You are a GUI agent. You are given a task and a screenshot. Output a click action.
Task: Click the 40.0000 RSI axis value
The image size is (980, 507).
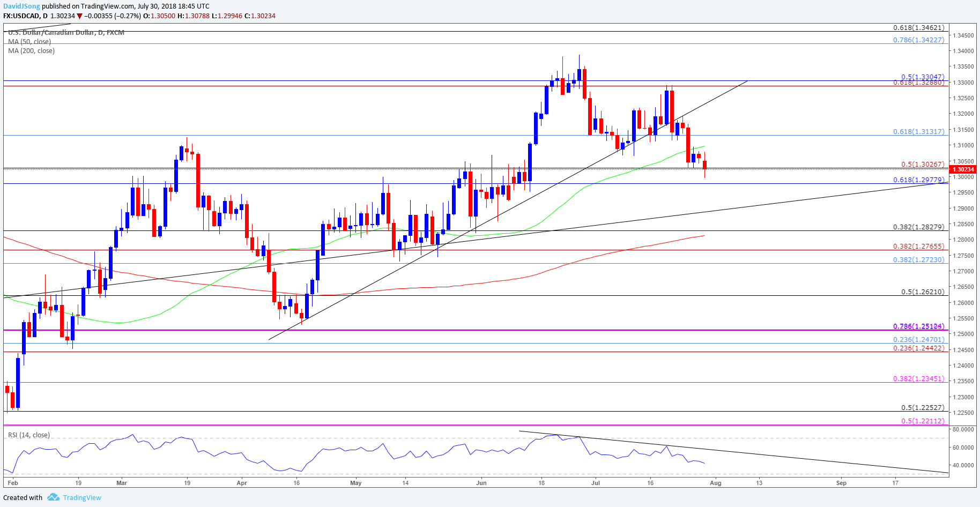[x=963, y=465]
